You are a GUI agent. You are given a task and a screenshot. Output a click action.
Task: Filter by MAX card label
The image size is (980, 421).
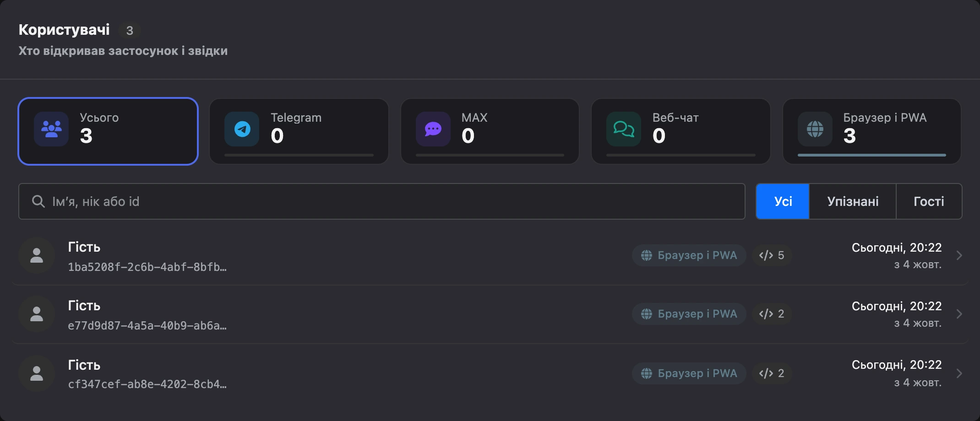tap(474, 118)
